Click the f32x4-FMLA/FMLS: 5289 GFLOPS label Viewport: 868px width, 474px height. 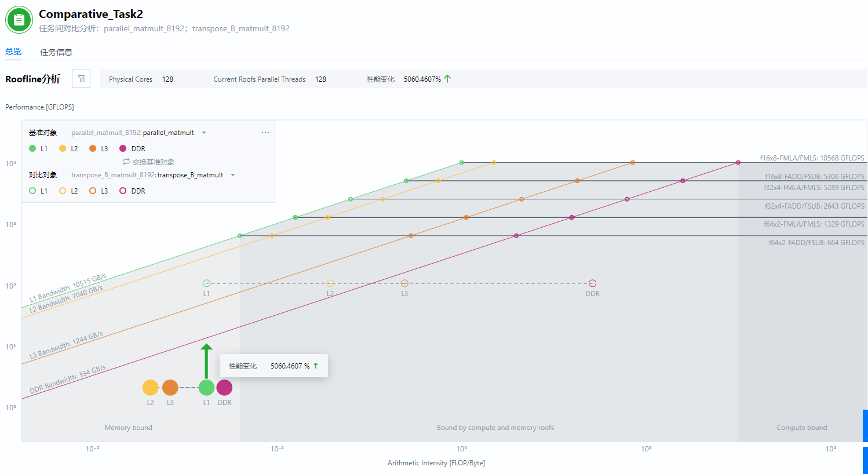814,188
